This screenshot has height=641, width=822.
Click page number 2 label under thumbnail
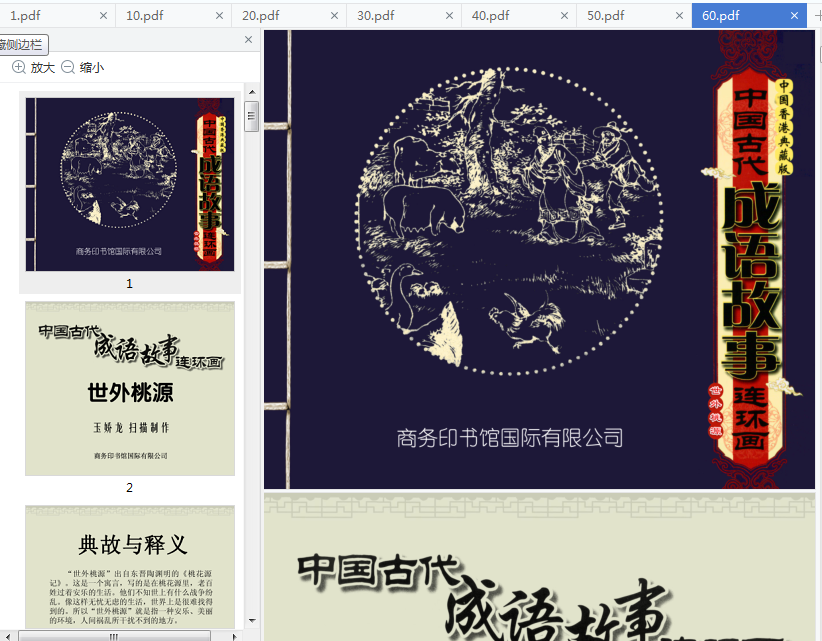coord(129,487)
